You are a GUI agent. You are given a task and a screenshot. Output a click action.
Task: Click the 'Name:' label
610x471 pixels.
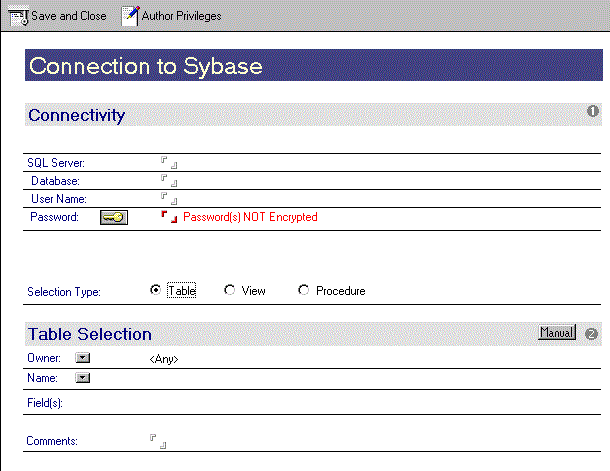tap(42, 378)
